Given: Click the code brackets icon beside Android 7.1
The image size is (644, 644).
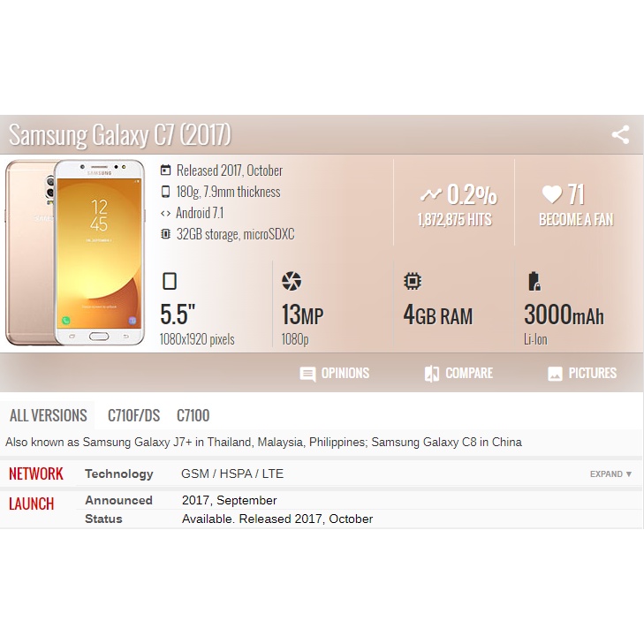Looking at the screenshot, I should [x=165, y=213].
